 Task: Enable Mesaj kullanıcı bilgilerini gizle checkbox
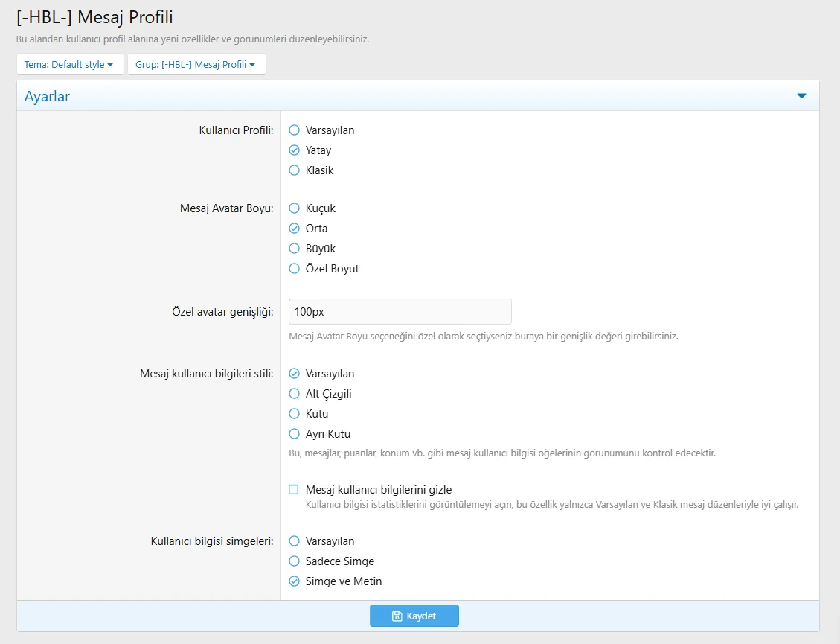tap(294, 490)
